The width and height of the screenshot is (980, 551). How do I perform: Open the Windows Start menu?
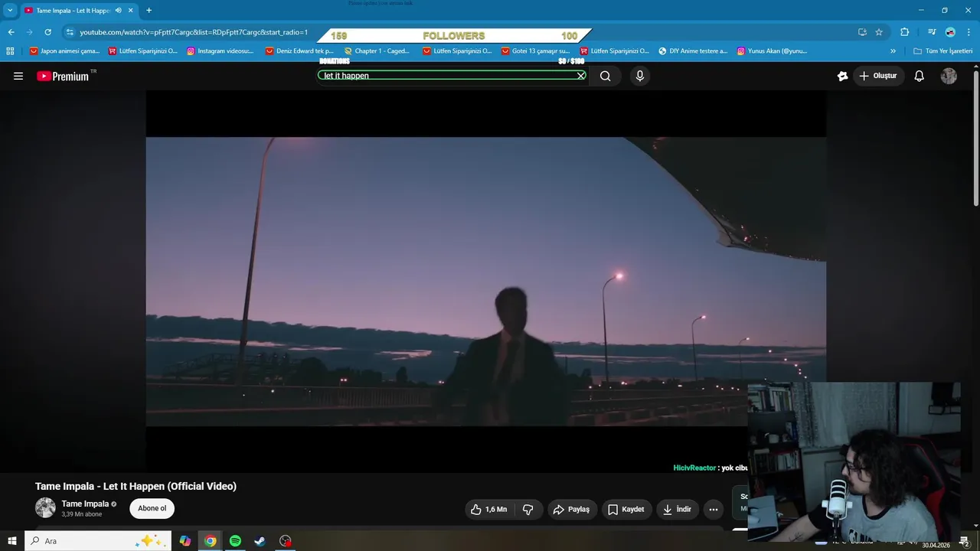point(12,541)
